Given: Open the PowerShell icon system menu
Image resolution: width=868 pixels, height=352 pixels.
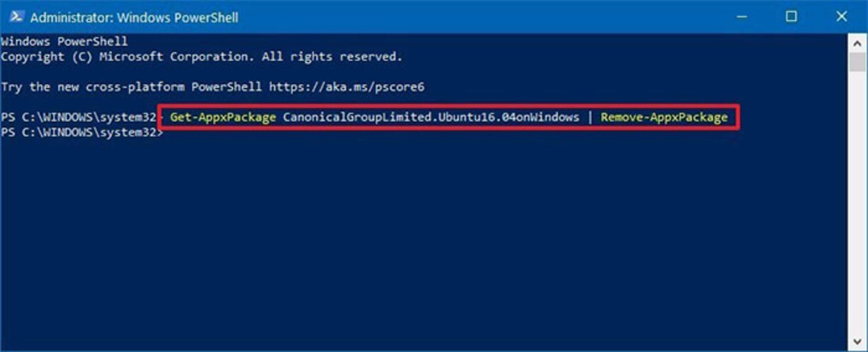Looking at the screenshot, I should pyautogui.click(x=17, y=17).
